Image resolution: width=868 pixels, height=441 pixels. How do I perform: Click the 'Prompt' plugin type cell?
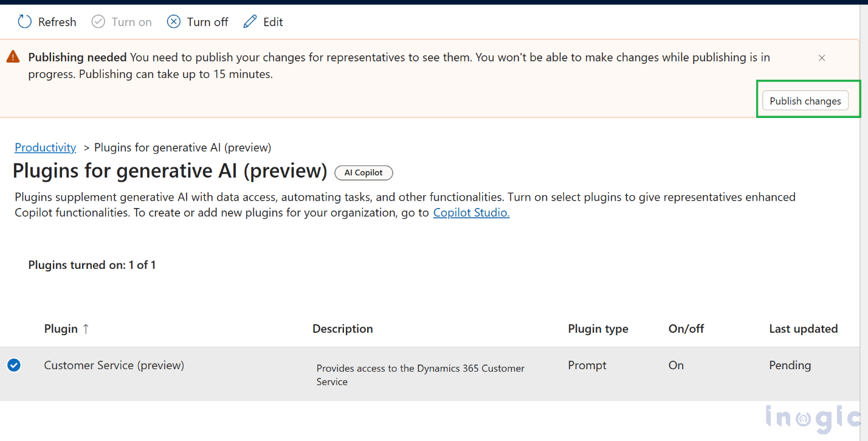pyautogui.click(x=587, y=366)
